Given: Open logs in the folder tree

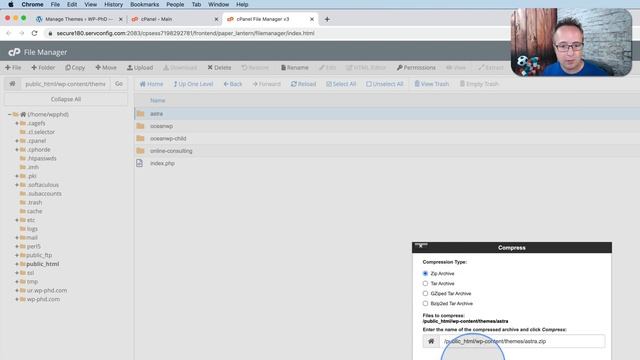Looking at the screenshot, I should tap(32, 229).
